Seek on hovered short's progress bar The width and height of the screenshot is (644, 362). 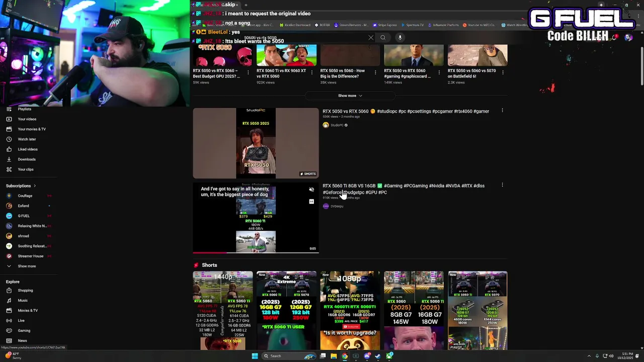pos(256,252)
